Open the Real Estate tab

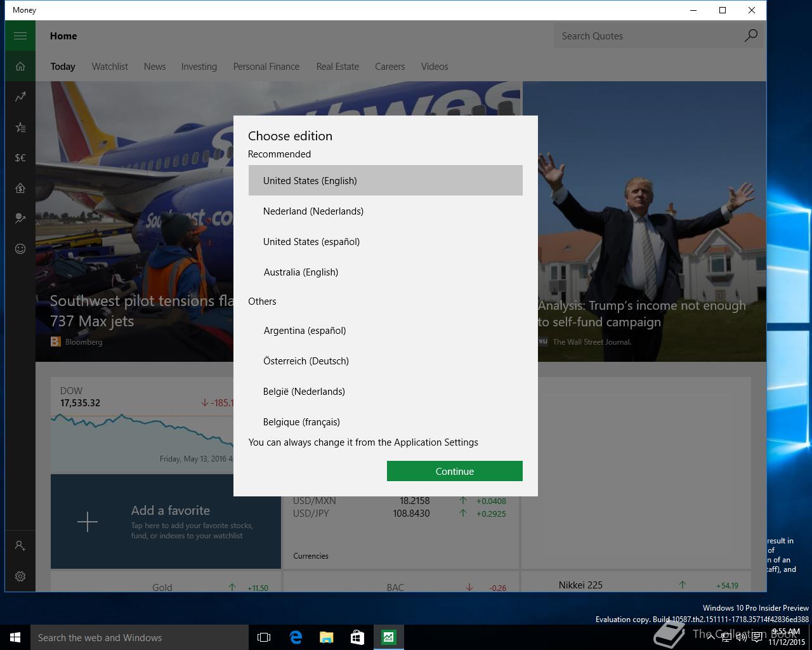click(337, 67)
